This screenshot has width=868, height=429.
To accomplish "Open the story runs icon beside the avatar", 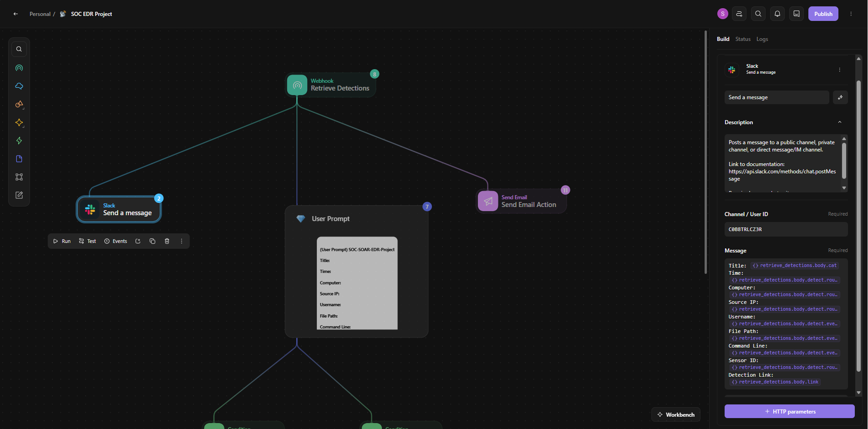I will click(x=739, y=14).
